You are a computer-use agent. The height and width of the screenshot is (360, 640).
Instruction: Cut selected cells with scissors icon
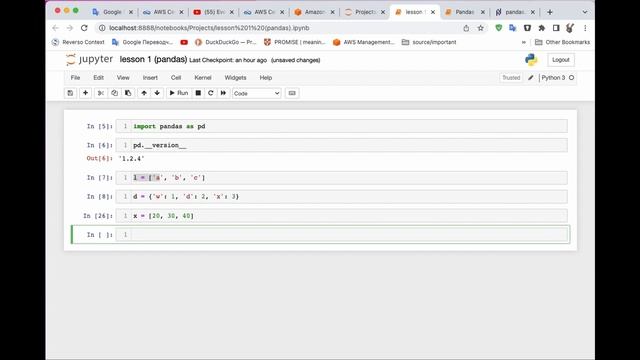pyautogui.click(x=100, y=93)
